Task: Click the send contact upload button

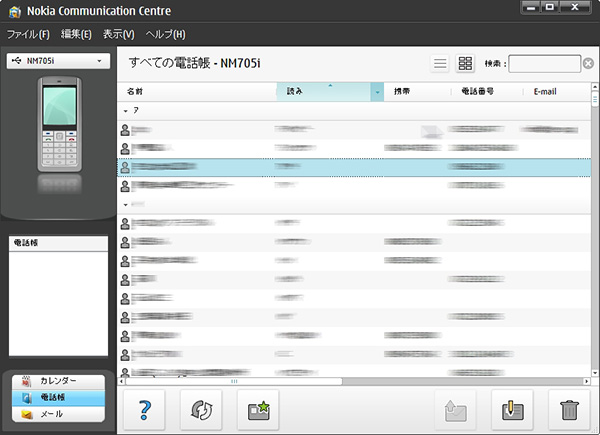Action: [x=455, y=410]
